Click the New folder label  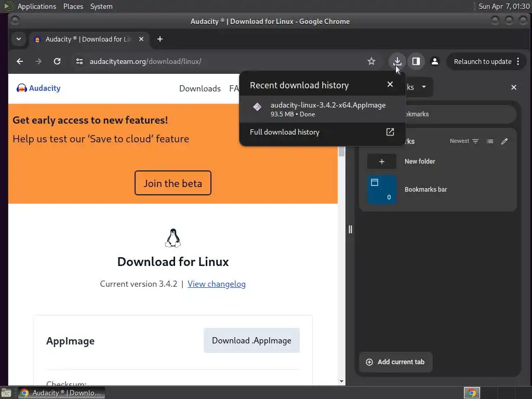coord(420,162)
